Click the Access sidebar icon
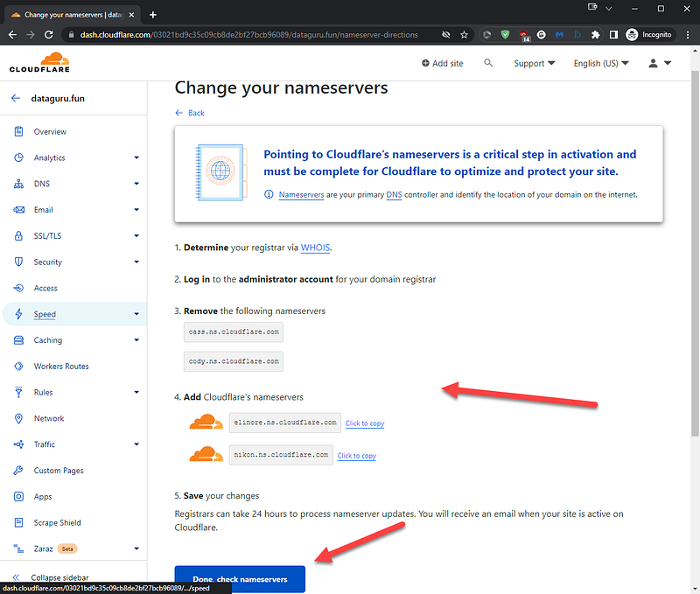This screenshot has width=700, height=594. [x=18, y=288]
